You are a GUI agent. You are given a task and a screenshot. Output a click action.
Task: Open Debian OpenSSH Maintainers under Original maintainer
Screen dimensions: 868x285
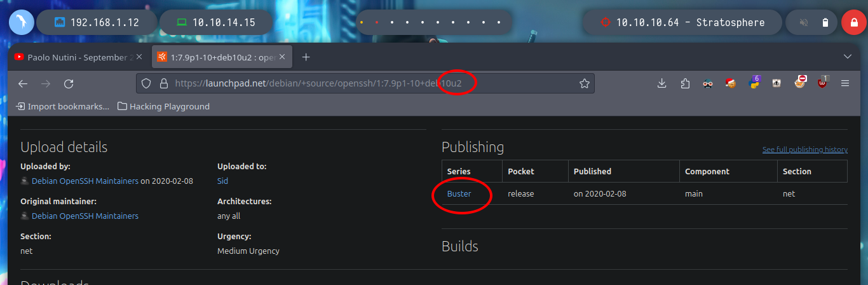tap(85, 216)
